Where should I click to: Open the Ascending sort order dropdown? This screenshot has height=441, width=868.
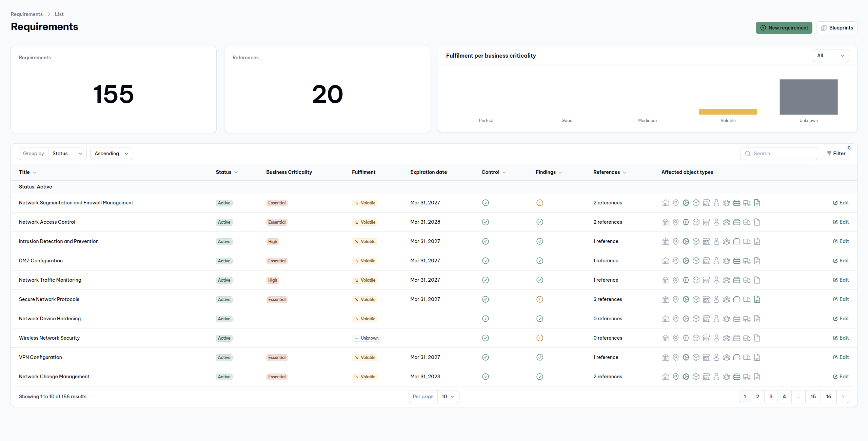112,154
